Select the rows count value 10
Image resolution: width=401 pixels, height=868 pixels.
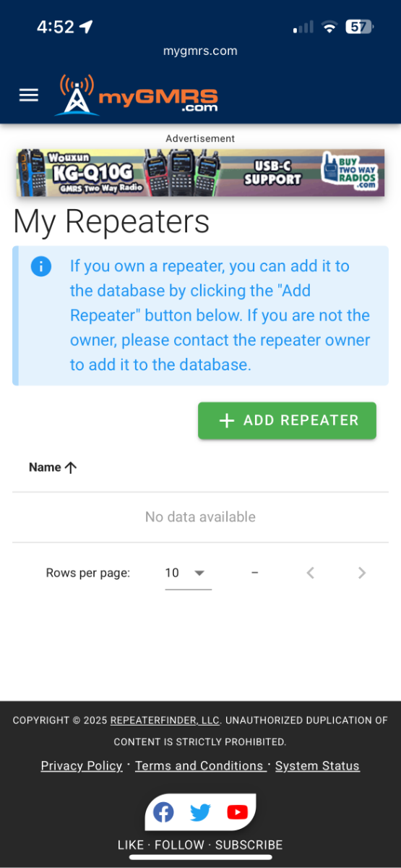click(x=172, y=573)
